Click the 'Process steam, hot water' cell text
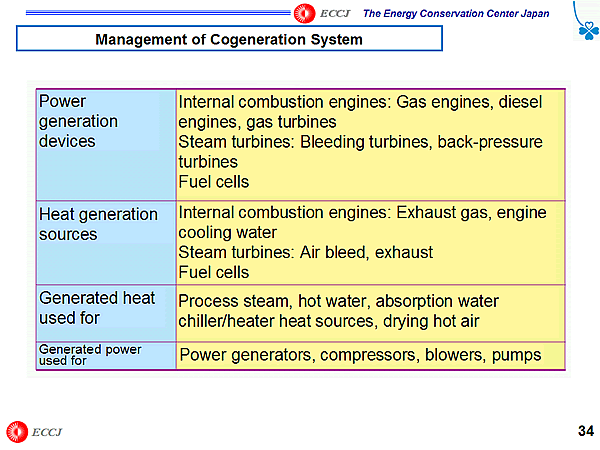Viewport: 600px width, 450px height. pyautogui.click(x=338, y=311)
